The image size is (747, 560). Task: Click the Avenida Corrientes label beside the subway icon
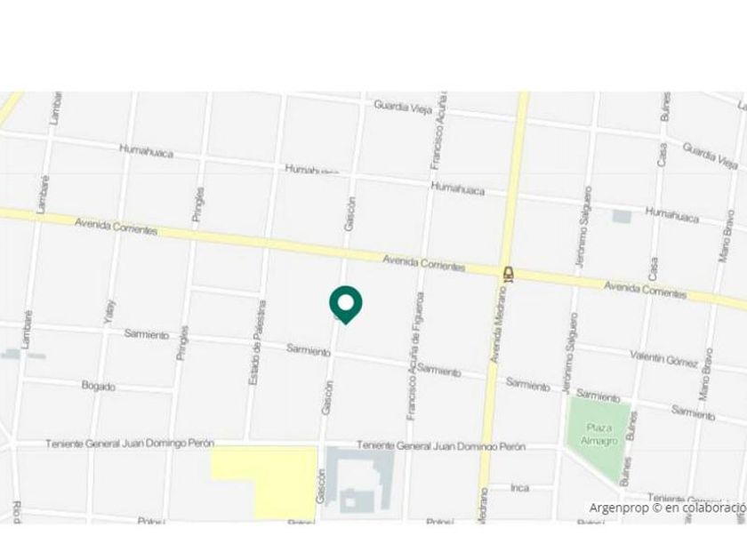[423, 263]
